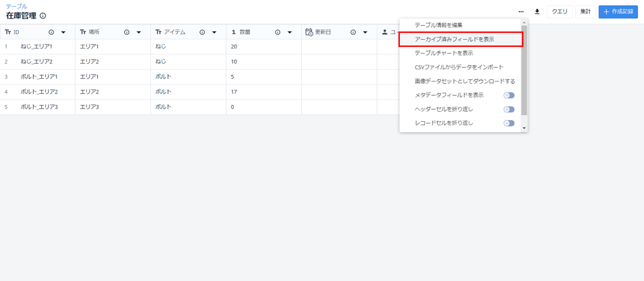The width and height of the screenshot is (644, 281).
Task: Click the text type icon of 場所 column
Action: click(x=83, y=32)
